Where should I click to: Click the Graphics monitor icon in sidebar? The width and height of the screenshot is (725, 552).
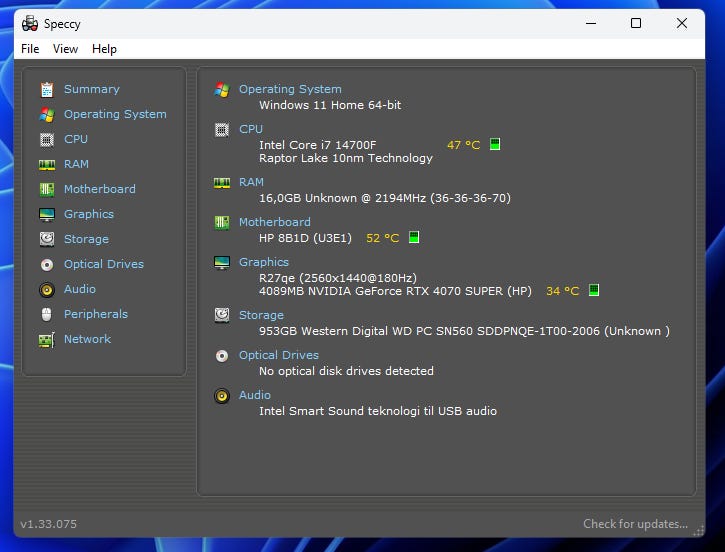[47, 214]
